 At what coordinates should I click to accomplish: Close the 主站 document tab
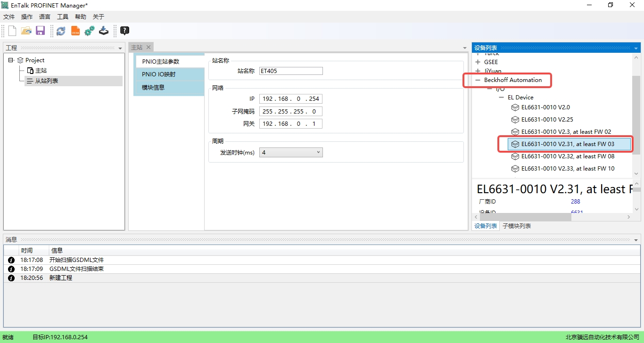coord(148,47)
